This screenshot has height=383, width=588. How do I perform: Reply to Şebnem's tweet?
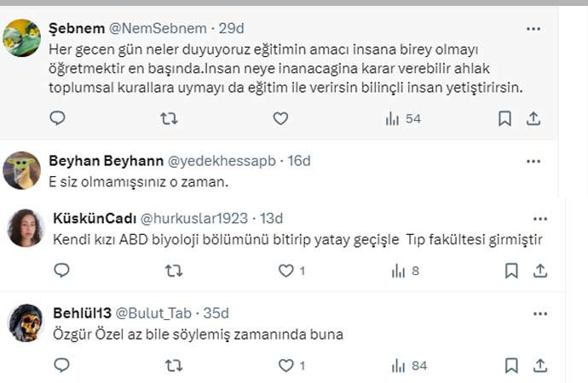58,119
